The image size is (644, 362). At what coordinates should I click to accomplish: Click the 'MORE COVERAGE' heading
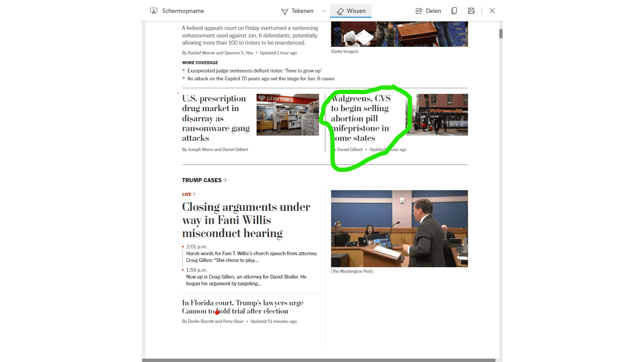(x=200, y=63)
